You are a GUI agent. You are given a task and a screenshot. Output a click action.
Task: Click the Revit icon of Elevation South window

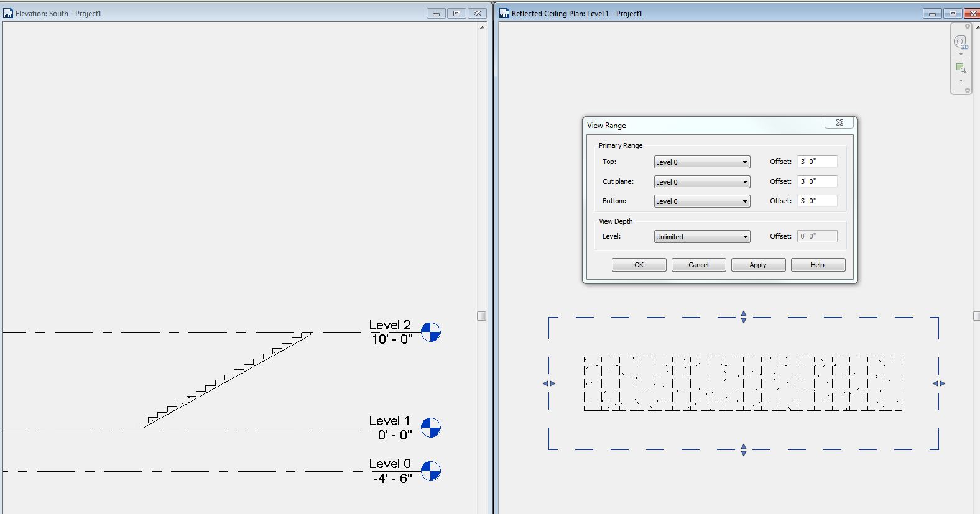[x=8, y=13]
